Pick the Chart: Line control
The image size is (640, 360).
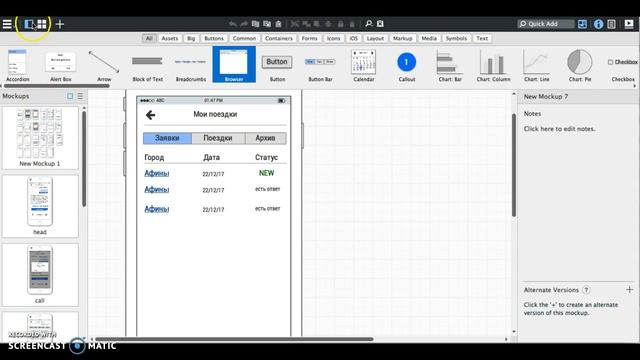[536, 65]
